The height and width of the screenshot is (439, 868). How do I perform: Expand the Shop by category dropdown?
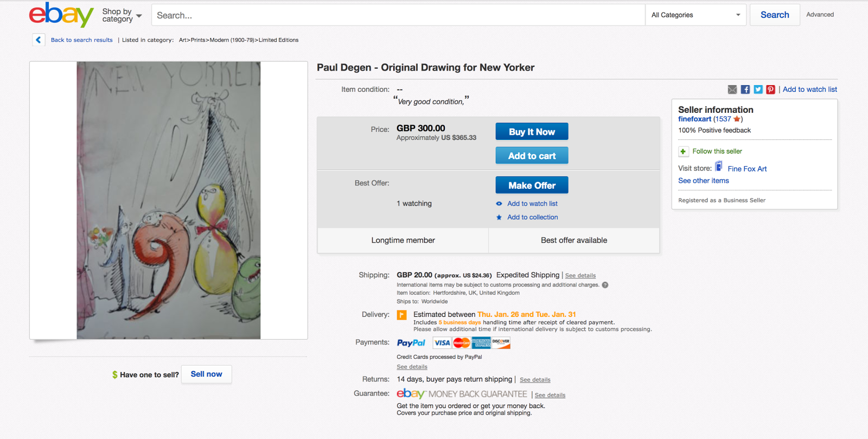(x=122, y=15)
